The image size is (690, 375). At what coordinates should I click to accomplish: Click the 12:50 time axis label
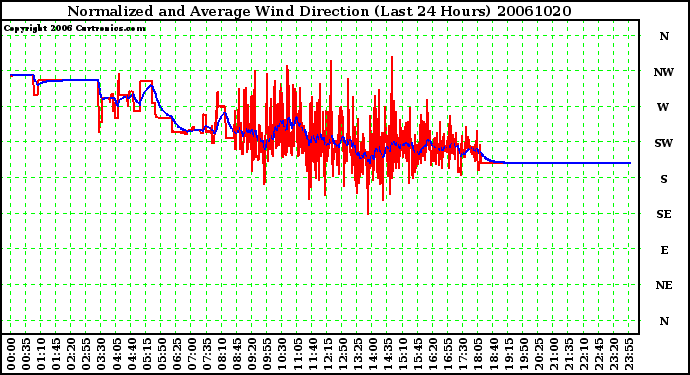pyautogui.click(x=342, y=354)
